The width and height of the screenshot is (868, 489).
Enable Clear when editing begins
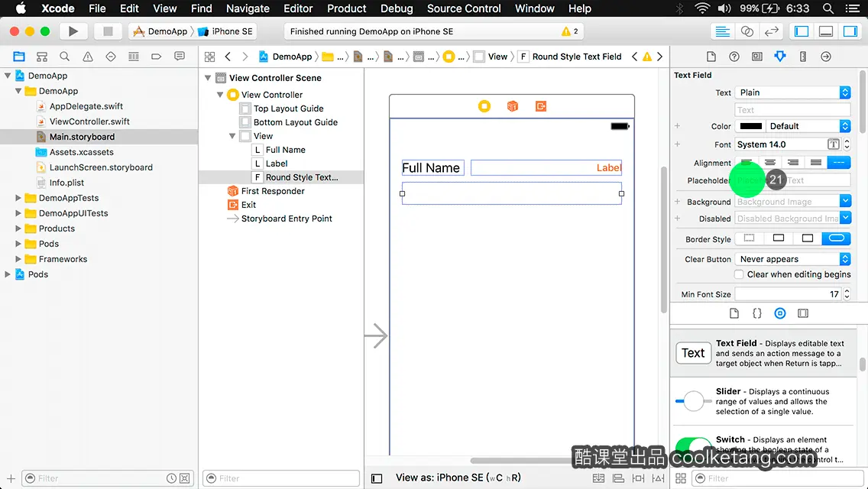(x=738, y=274)
